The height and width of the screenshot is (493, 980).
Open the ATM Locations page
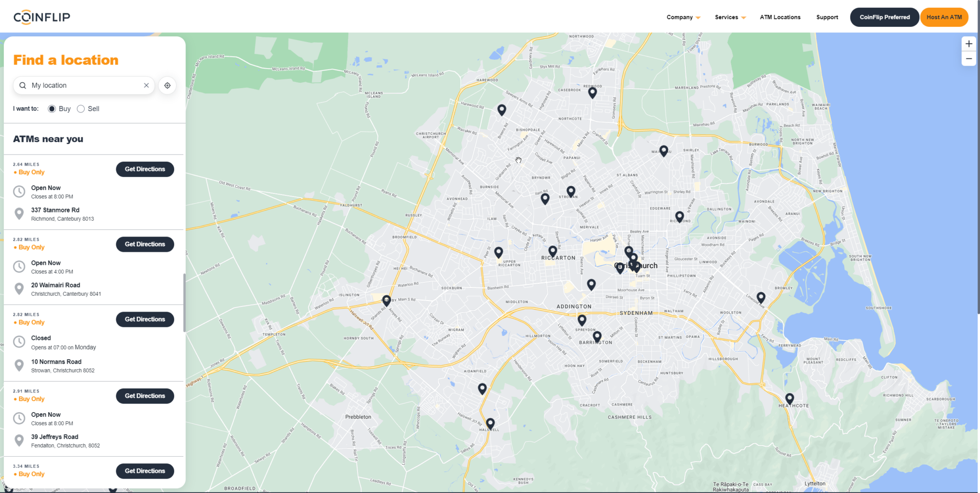point(780,17)
